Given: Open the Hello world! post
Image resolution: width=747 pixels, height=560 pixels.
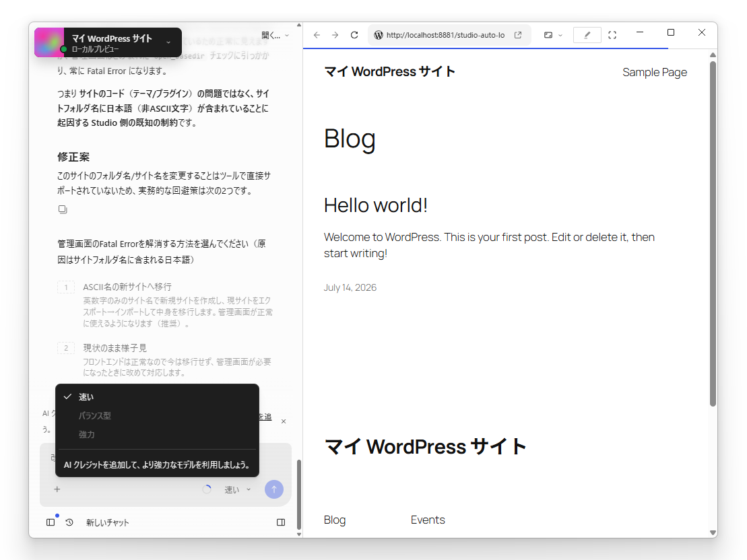Looking at the screenshot, I should (375, 206).
